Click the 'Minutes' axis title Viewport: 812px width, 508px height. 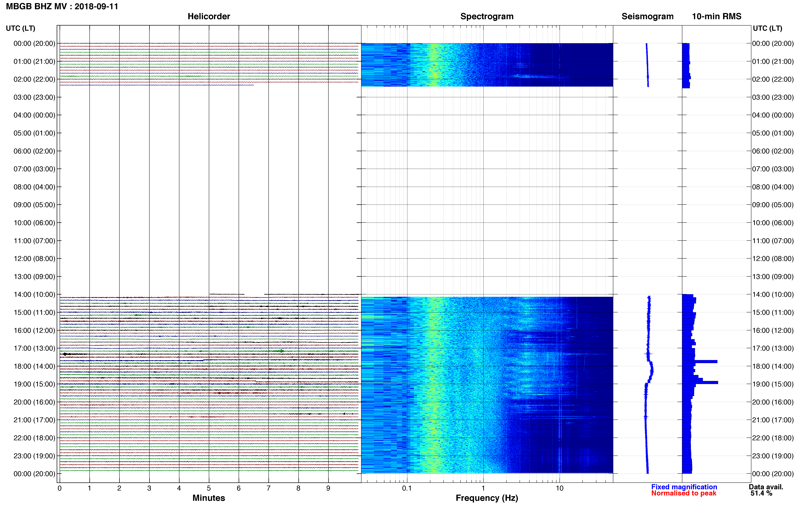209,498
